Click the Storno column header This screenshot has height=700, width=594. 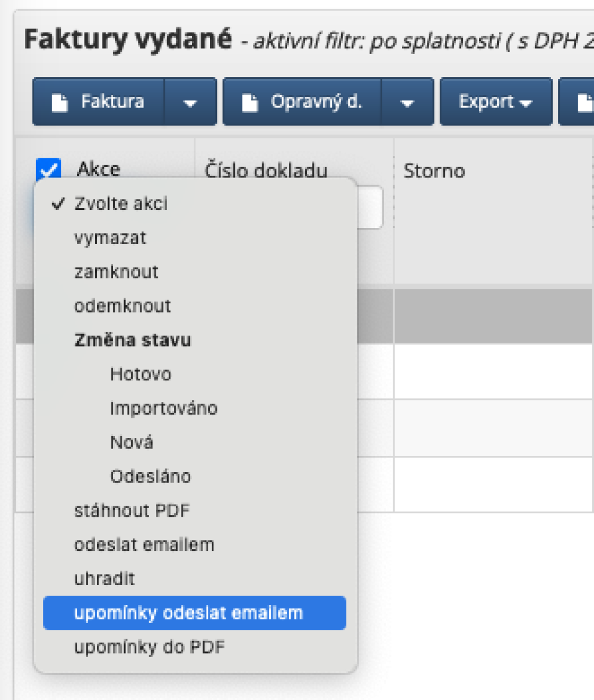click(x=434, y=171)
